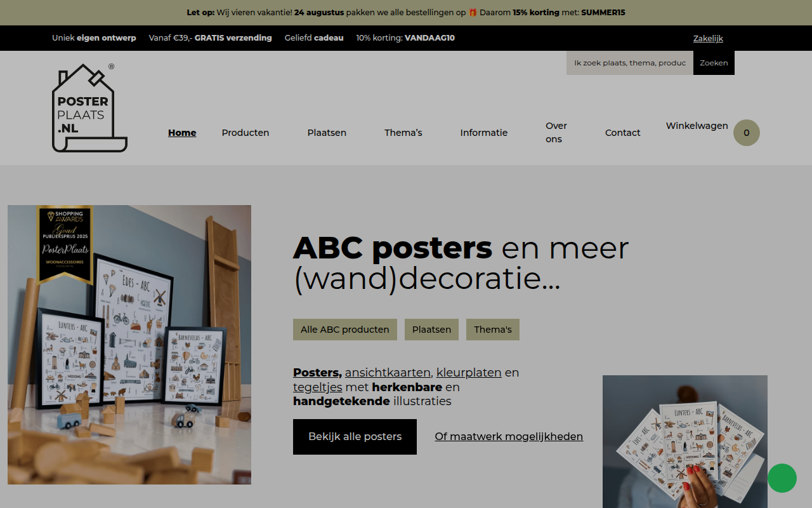
Task: Click the PosterPlaats.nl house logo
Action: pos(89,108)
